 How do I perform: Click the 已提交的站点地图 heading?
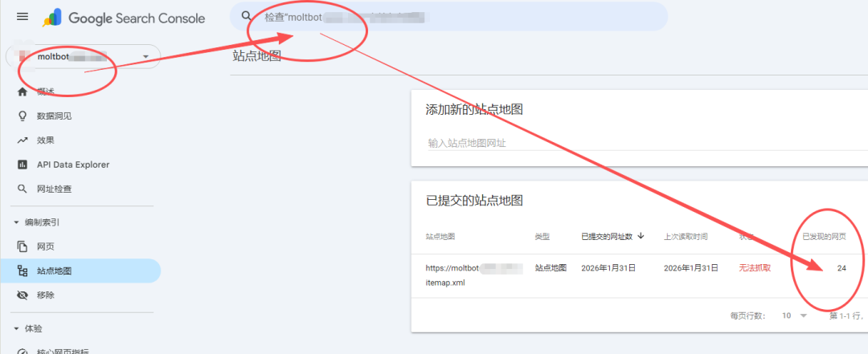474,201
